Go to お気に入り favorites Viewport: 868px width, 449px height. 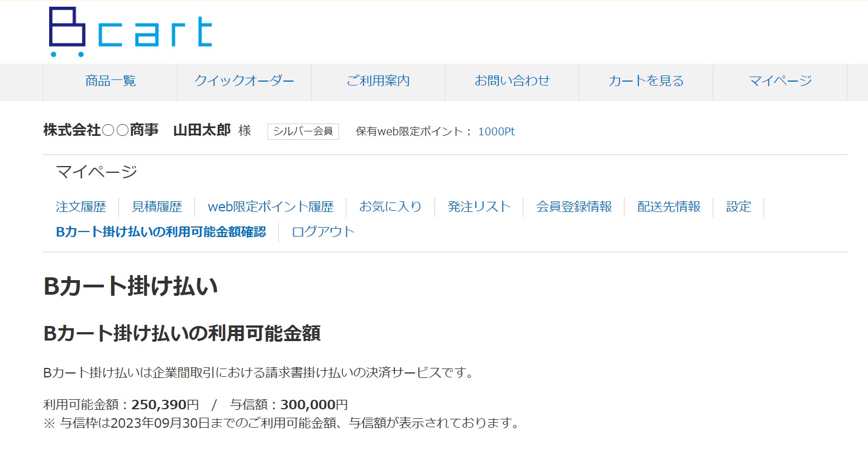pos(390,207)
